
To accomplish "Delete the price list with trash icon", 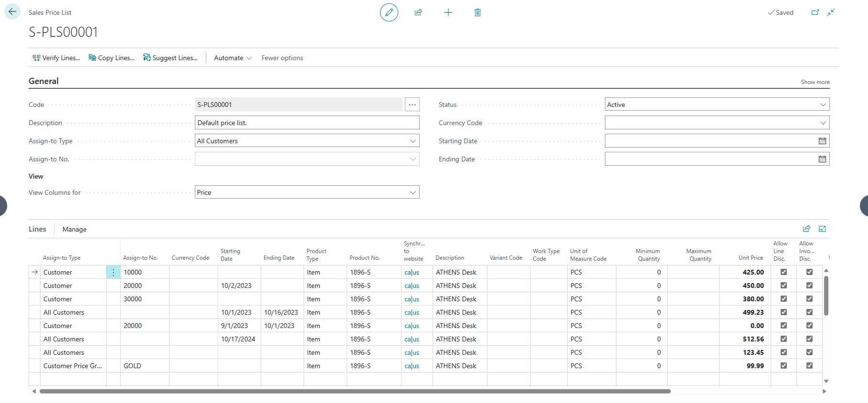I will pyautogui.click(x=477, y=12).
